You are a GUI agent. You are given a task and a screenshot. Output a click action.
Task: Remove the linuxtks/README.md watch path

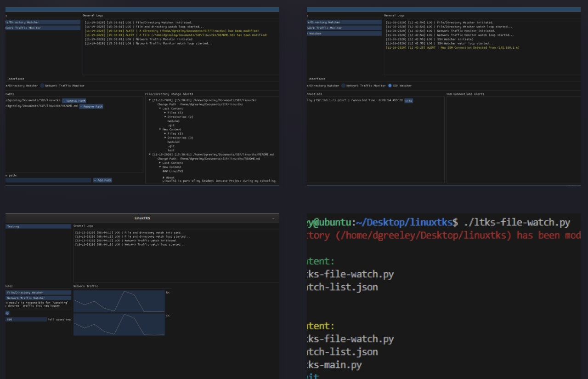pos(91,106)
